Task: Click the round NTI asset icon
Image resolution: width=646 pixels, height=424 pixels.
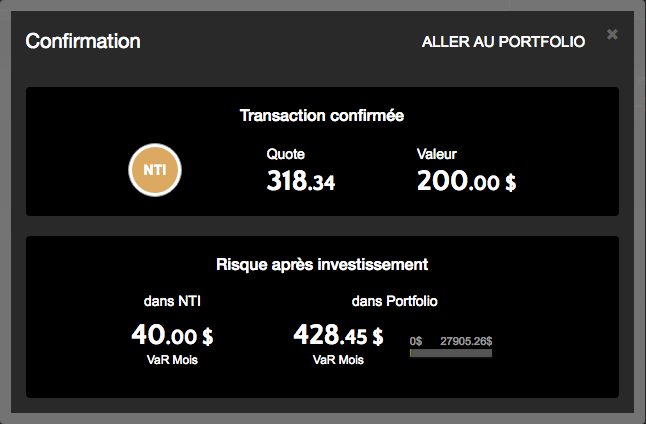Action: [x=155, y=170]
